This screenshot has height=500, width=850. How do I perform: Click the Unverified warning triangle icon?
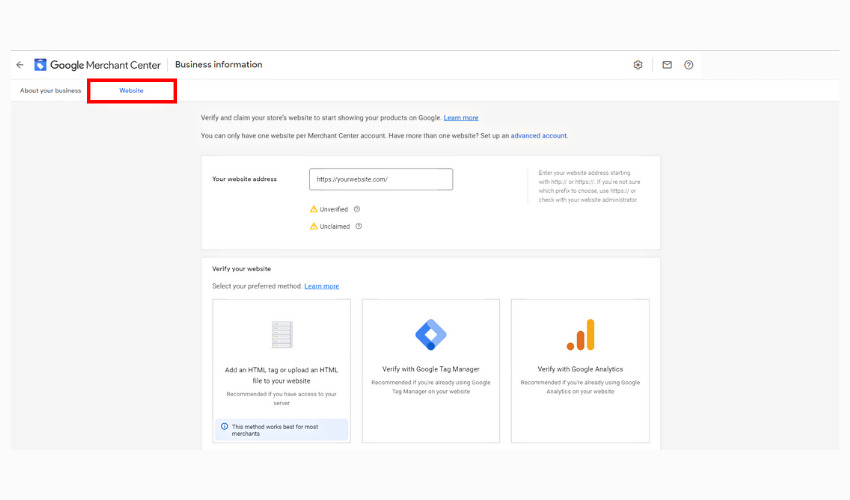[313, 209]
